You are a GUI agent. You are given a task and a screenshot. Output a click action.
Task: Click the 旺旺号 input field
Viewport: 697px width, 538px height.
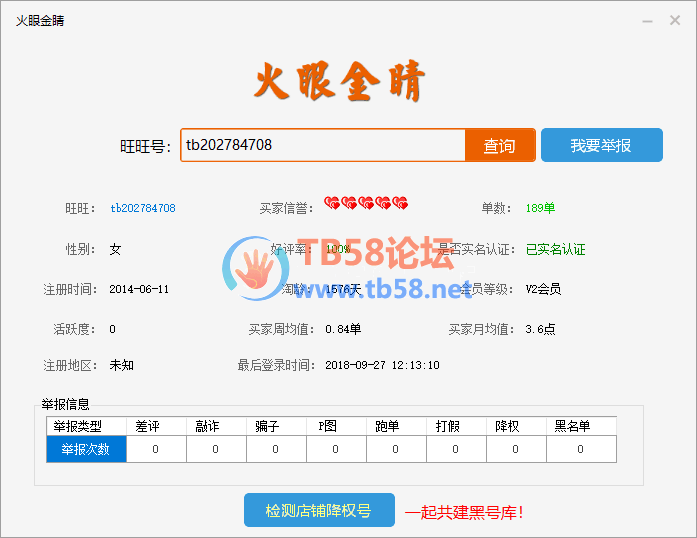pyautogui.click(x=322, y=145)
